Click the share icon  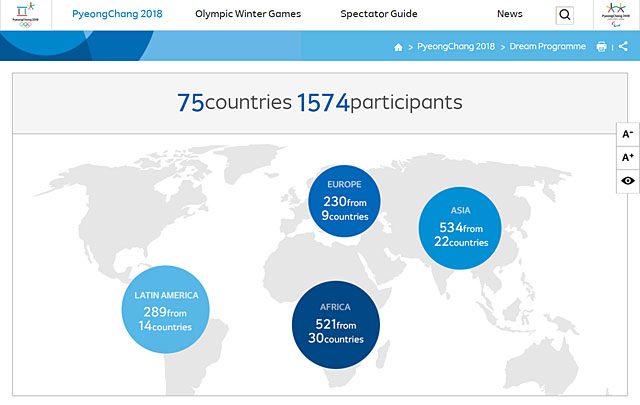click(x=625, y=47)
